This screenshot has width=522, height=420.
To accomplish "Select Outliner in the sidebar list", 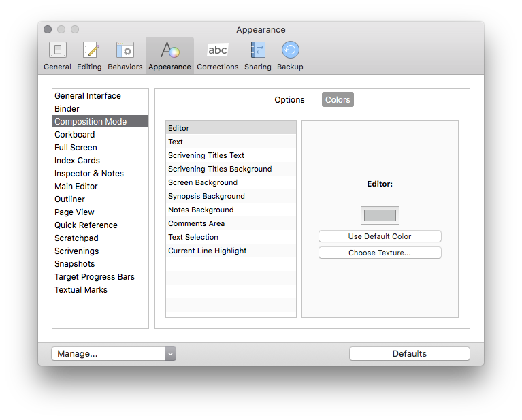I will (x=100, y=199).
